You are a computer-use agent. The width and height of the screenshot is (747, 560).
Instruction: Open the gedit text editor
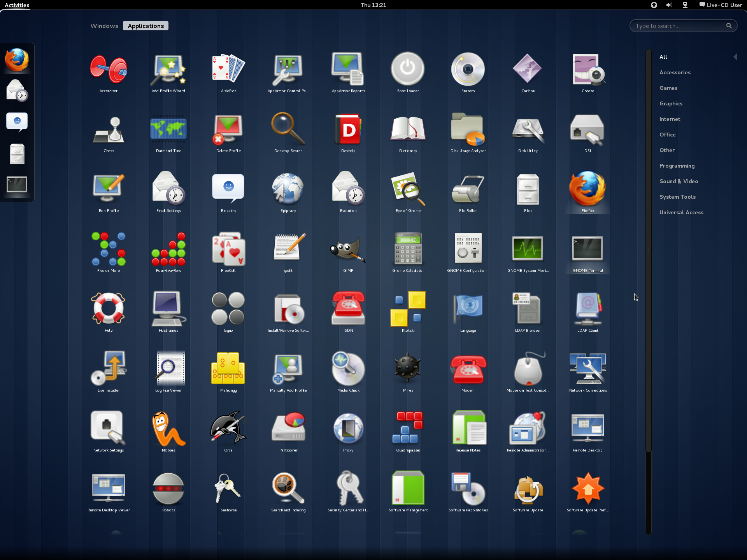click(288, 252)
